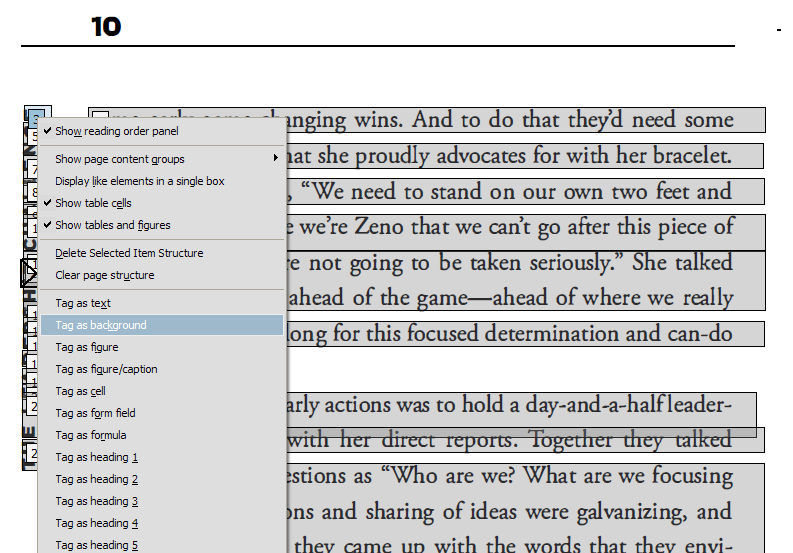Select Tag as form field

162,413
